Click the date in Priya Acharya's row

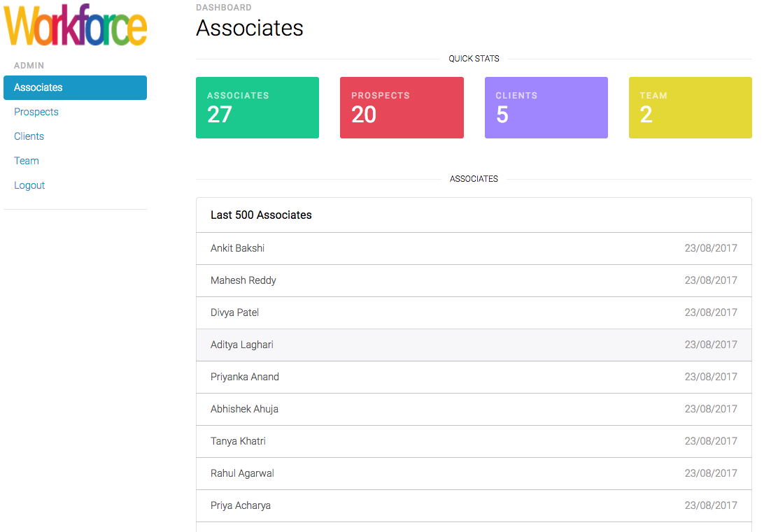click(x=711, y=505)
